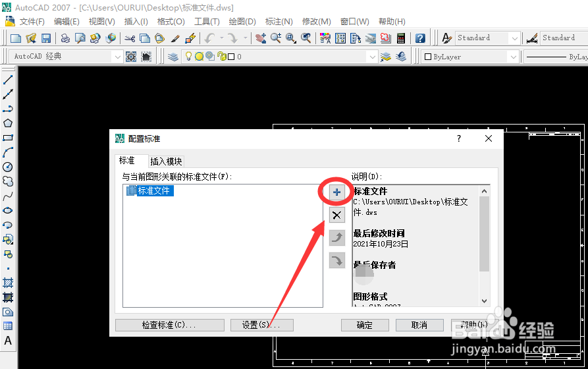The height and width of the screenshot is (369, 588).
Task: Click the 3D DWF globe icon
Action: [x=111, y=38]
